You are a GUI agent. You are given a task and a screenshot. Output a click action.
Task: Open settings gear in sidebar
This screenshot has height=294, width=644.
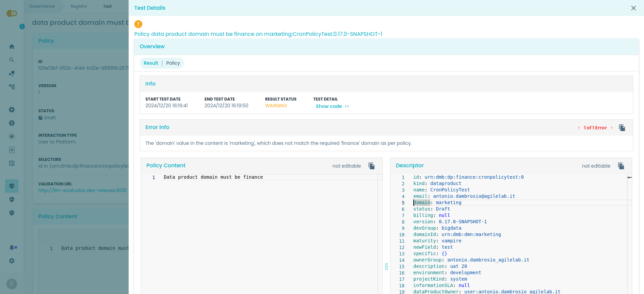[12, 261]
